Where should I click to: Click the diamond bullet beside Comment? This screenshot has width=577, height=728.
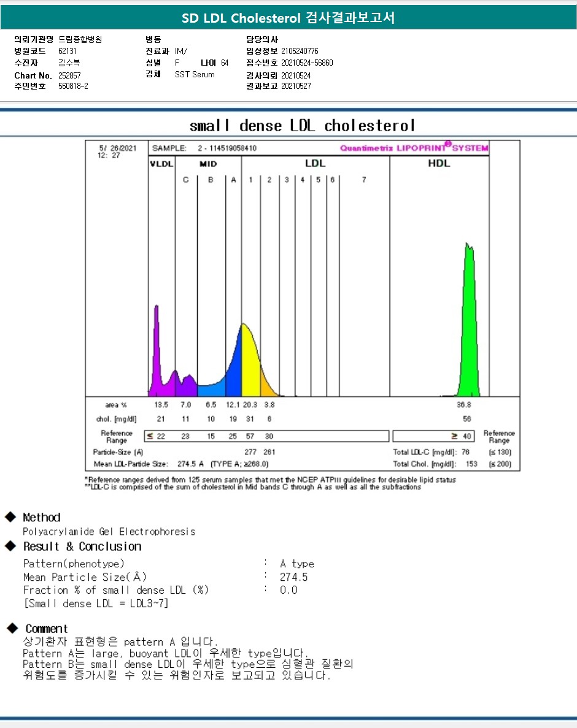(12, 628)
